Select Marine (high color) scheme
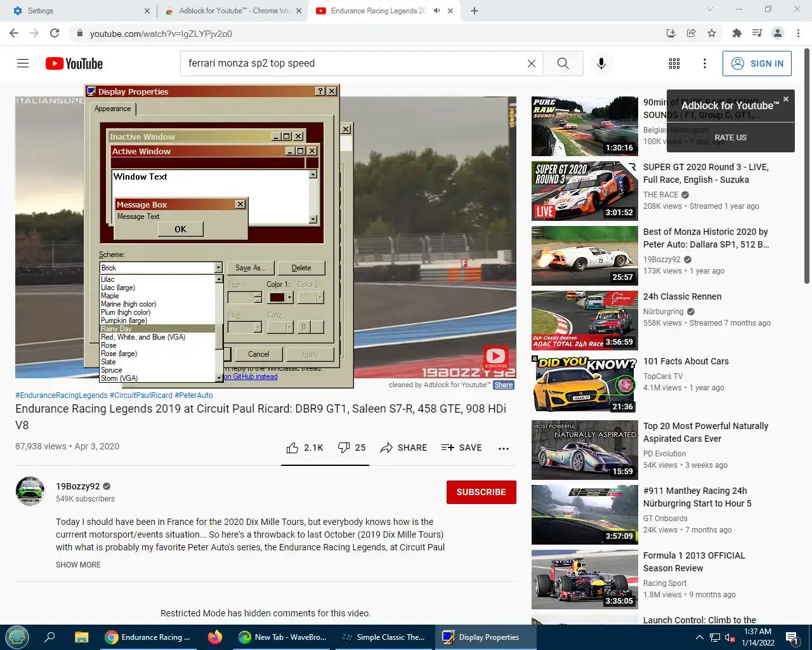Screen dimensions: 812x650 click(157, 304)
